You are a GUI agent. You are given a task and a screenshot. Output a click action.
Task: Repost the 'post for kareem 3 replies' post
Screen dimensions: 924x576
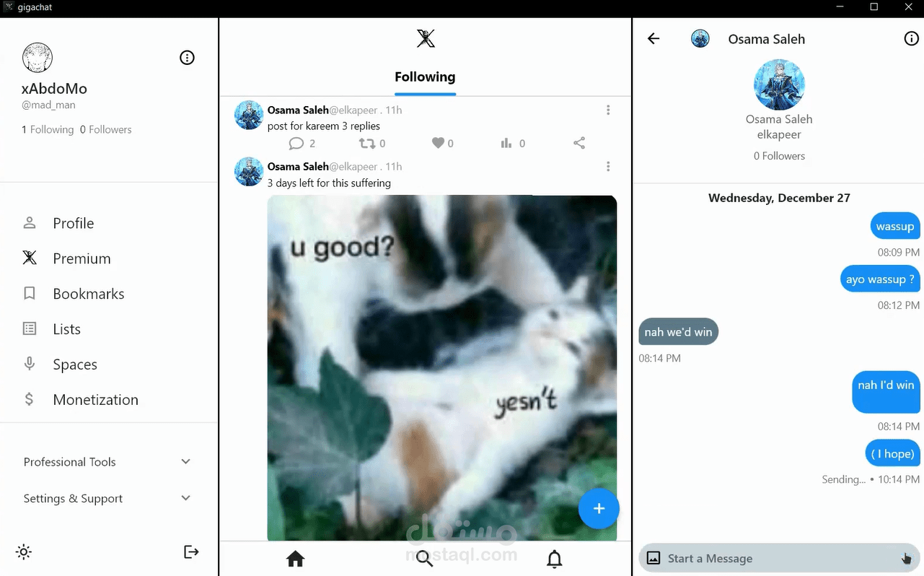coord(367,144)
